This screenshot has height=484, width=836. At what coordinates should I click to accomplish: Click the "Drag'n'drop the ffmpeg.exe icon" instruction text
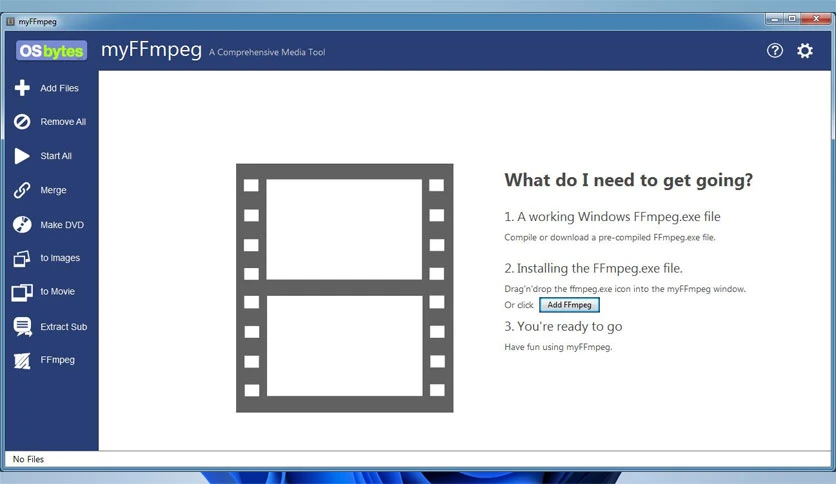pos(625,289)
